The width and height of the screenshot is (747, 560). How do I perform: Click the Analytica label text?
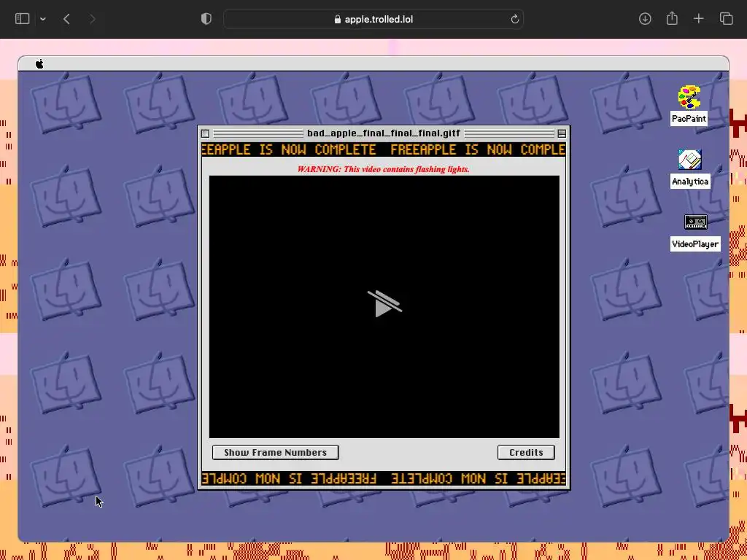pos(690,182)
